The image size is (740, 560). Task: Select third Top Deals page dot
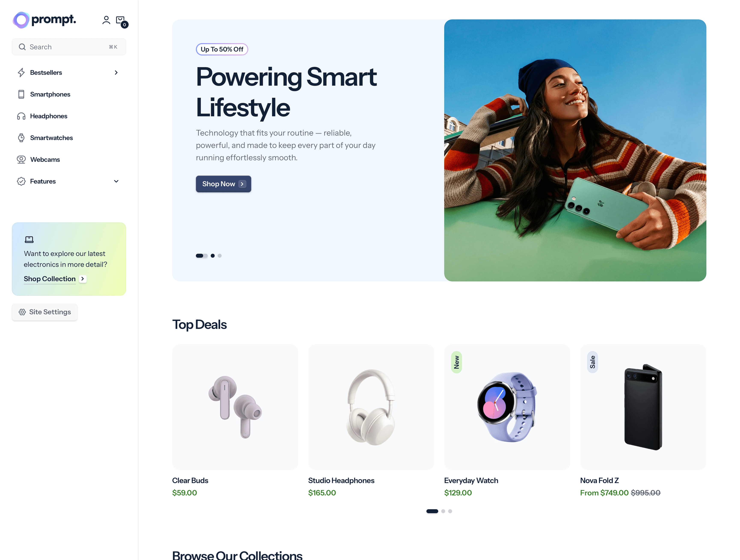[x=450, y=511]
